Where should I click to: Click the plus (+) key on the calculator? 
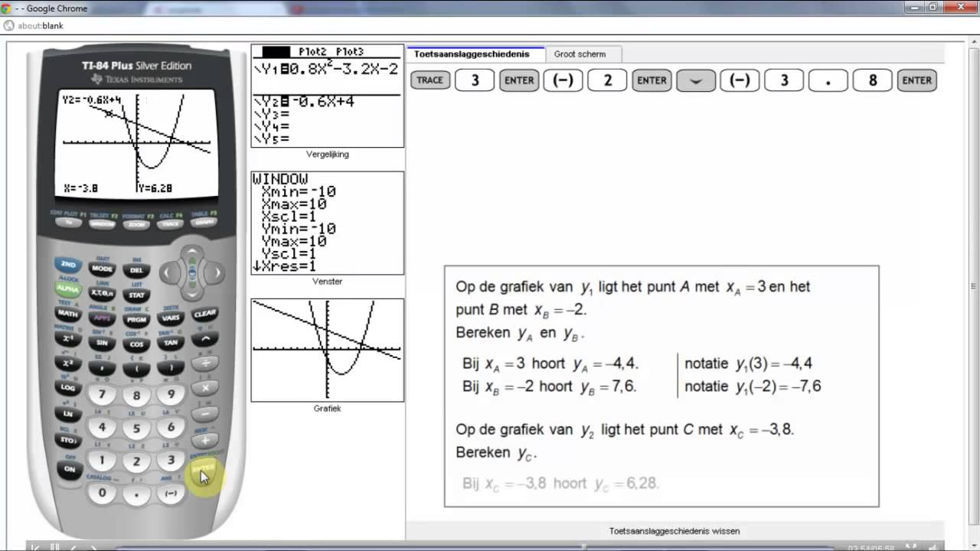(x=204, y=440)
